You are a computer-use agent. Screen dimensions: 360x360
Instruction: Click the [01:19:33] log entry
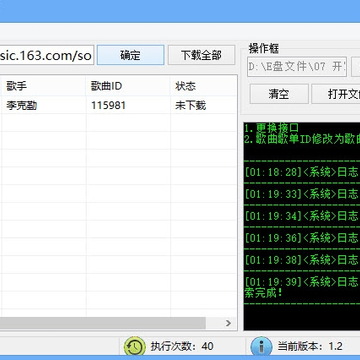[302, 194]
